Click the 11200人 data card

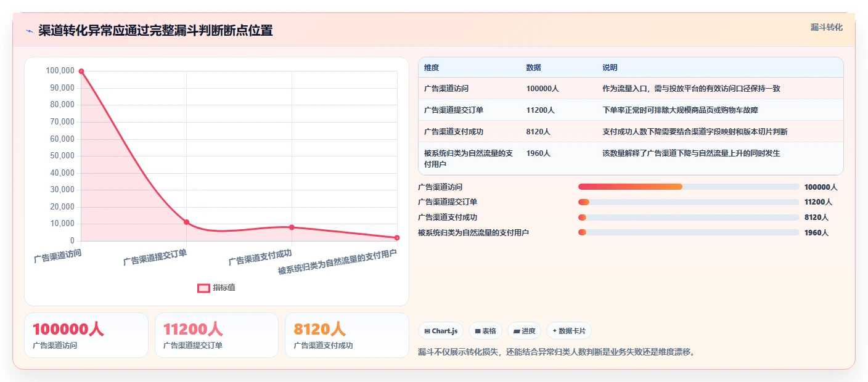coord(217,335)
